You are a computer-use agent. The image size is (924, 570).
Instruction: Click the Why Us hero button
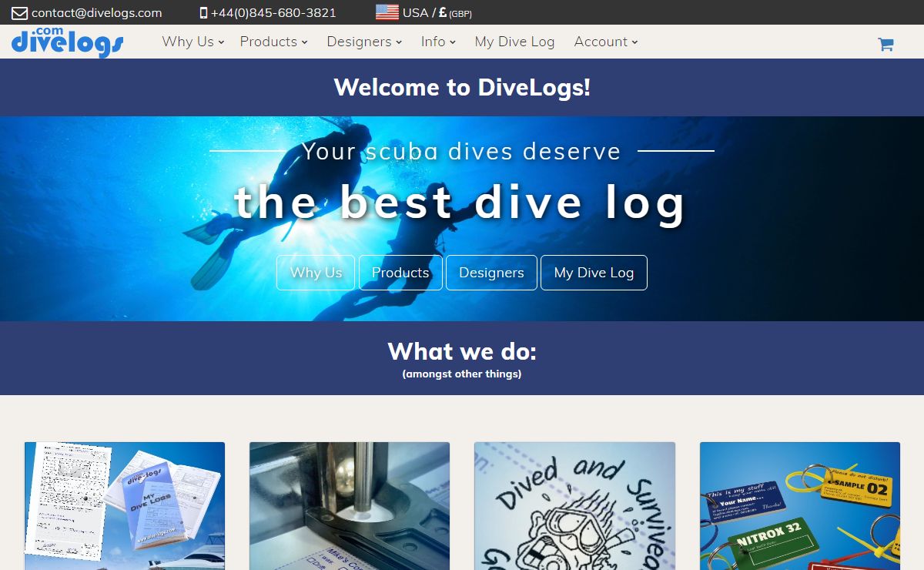(x=316, y=273)
